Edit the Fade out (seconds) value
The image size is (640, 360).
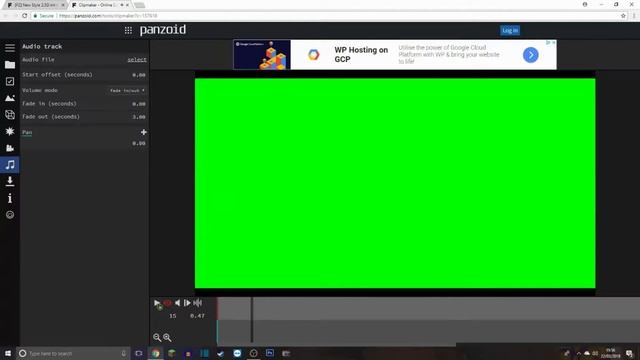(139, 117)
